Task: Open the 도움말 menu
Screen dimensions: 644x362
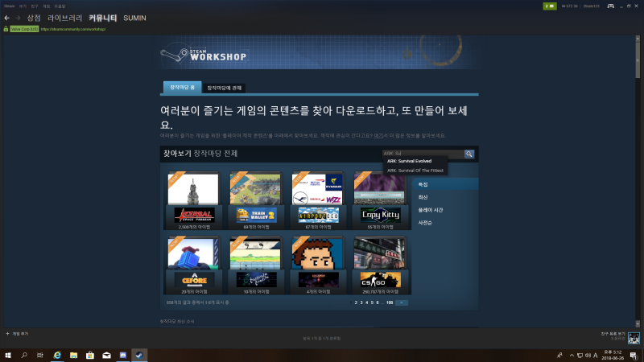Action: pos(60,6)
